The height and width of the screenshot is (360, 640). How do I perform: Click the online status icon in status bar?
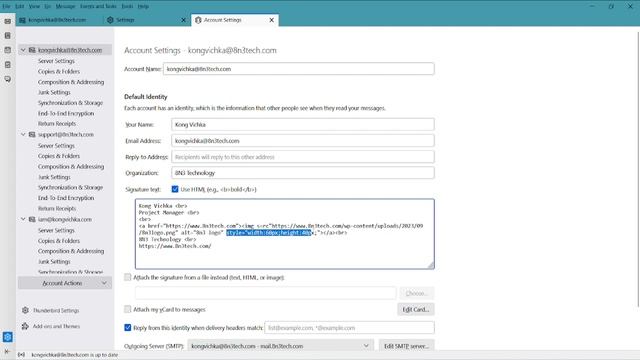pyautogui.click(x=22, y=355)
